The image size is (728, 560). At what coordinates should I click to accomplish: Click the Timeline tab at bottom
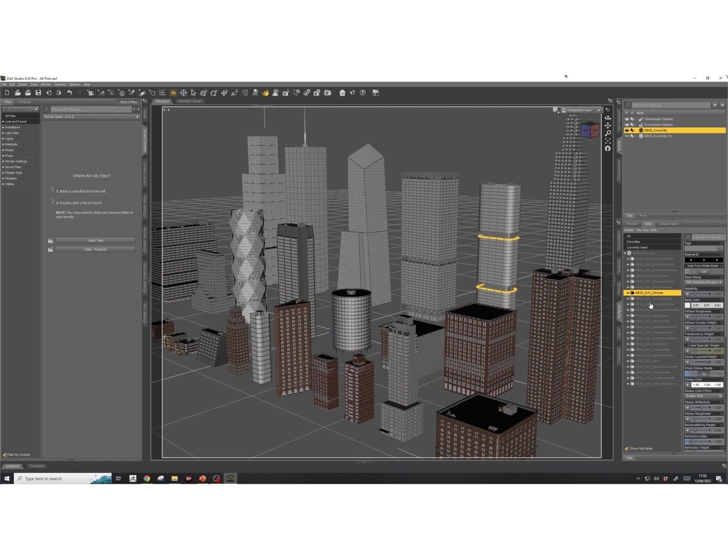click(36, 466)
